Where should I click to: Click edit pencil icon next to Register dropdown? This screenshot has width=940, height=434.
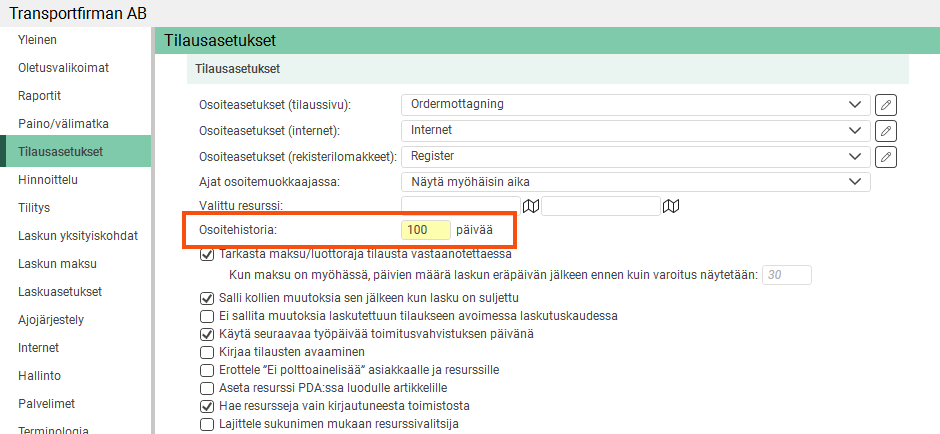(885, 156)
